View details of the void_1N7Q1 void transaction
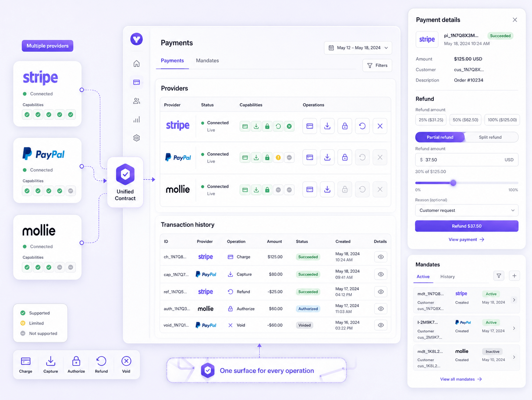 click(381, 325)
